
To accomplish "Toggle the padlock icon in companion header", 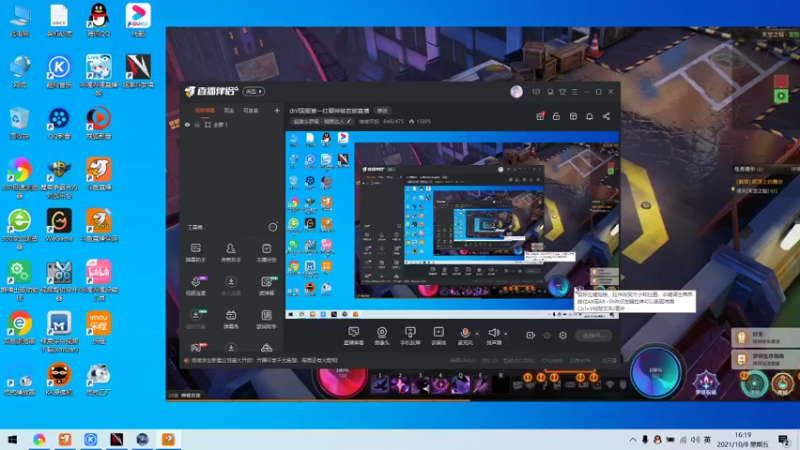I will tap(556, 116).
